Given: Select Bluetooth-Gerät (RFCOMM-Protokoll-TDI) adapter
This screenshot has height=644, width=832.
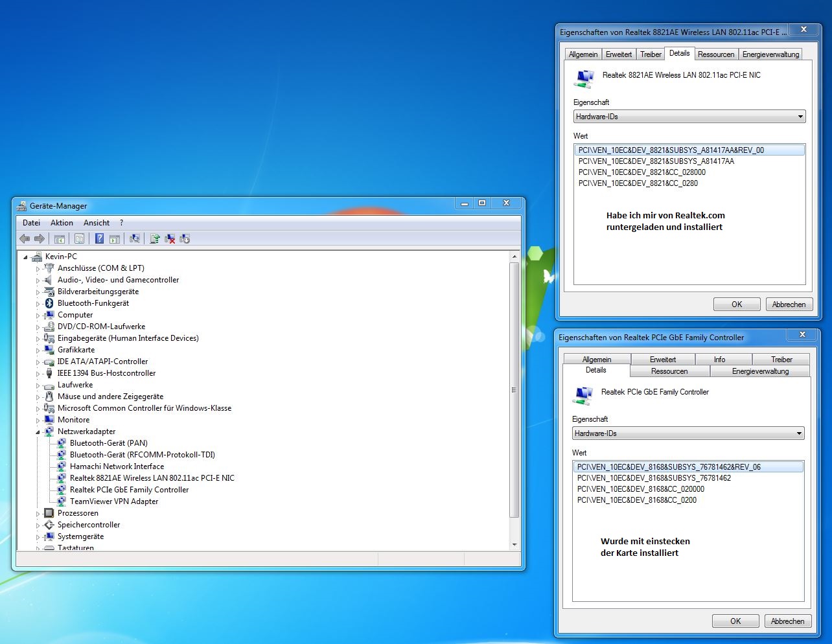Looking at the screenshot, I should point(143,455).
